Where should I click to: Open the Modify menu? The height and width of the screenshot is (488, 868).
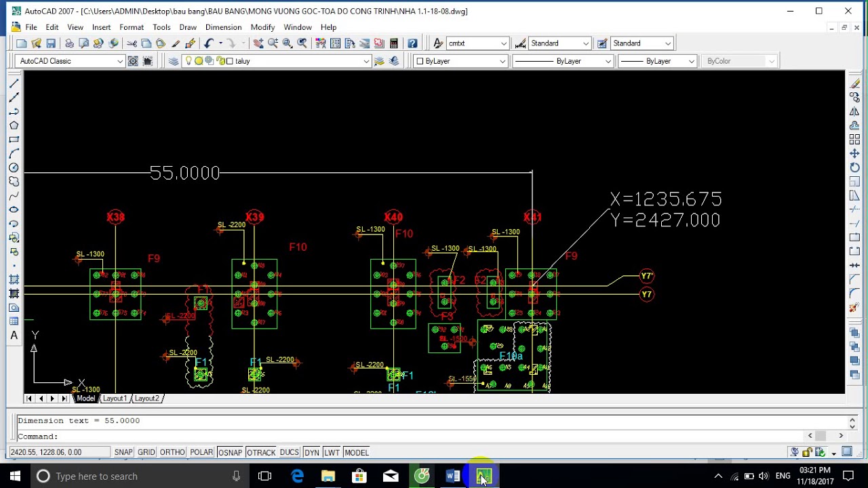tap(262, 27)
